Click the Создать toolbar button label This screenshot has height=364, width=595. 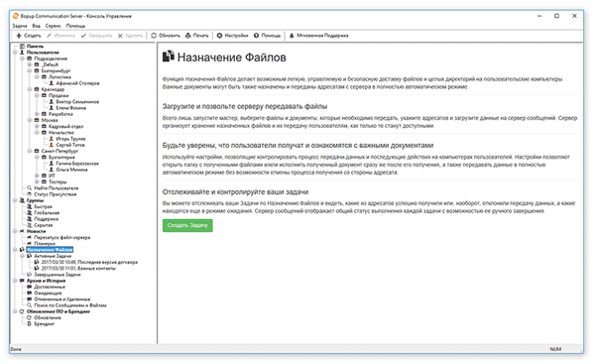coord(33,36)
